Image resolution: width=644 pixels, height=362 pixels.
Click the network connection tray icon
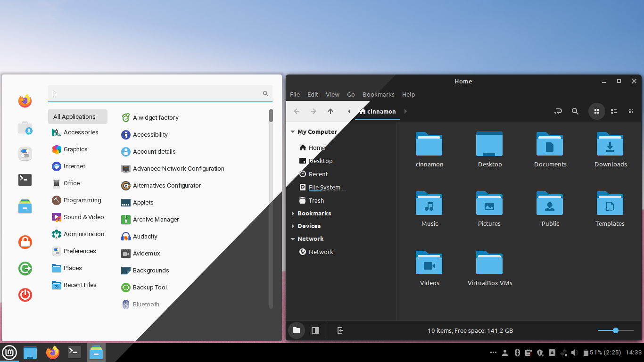click(x=563, y=353)
